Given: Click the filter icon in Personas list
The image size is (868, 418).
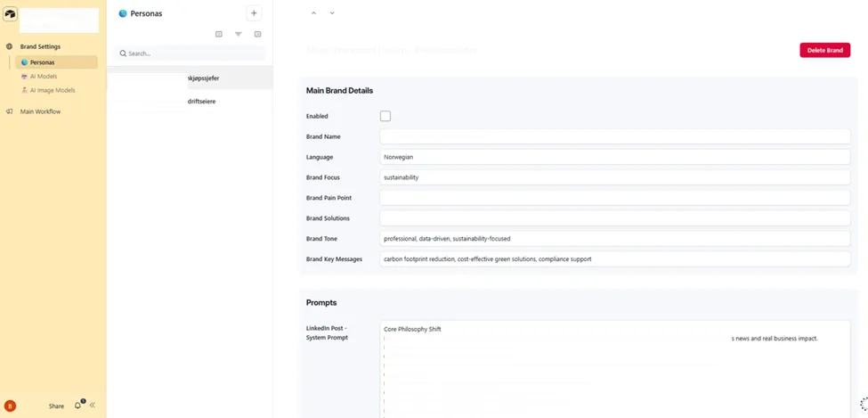Looking at the screenshot, I should 238,35.
